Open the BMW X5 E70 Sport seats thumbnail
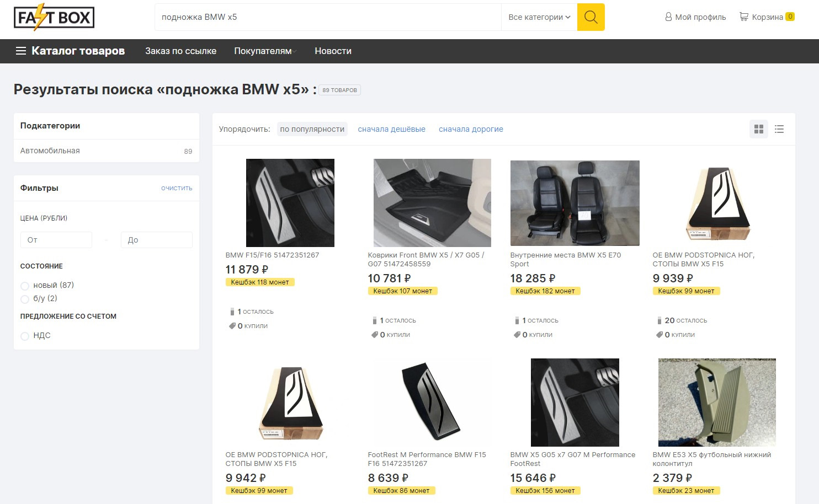 (x=575, y=203)
